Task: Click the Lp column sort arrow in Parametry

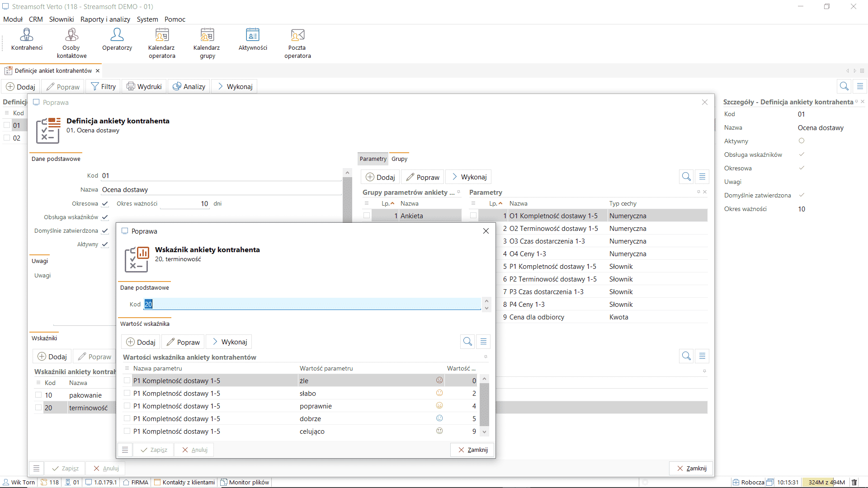Action: click(x=500, y=203)
